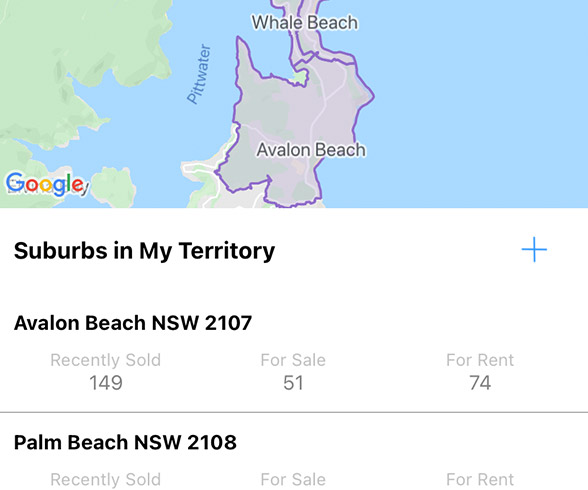Select the Whale Beach map label
This screenshot has width=588, height=490.
pos(304,22)
